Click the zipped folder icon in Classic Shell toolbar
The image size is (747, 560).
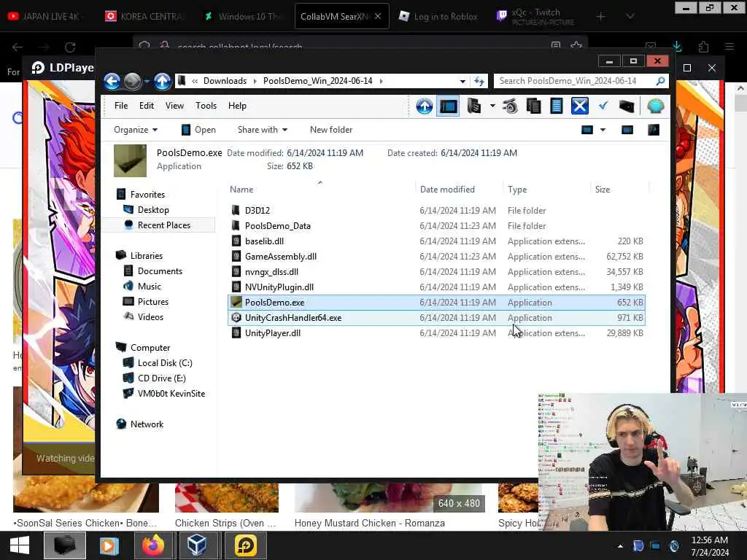pyautogui.click(x=473, y=106)
